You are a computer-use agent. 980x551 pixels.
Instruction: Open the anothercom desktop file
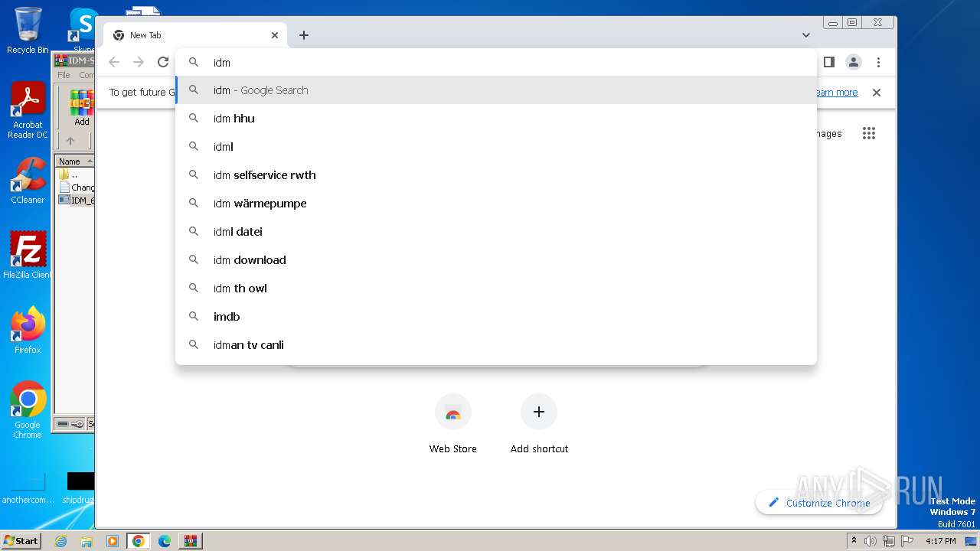[x=28, y=488]
